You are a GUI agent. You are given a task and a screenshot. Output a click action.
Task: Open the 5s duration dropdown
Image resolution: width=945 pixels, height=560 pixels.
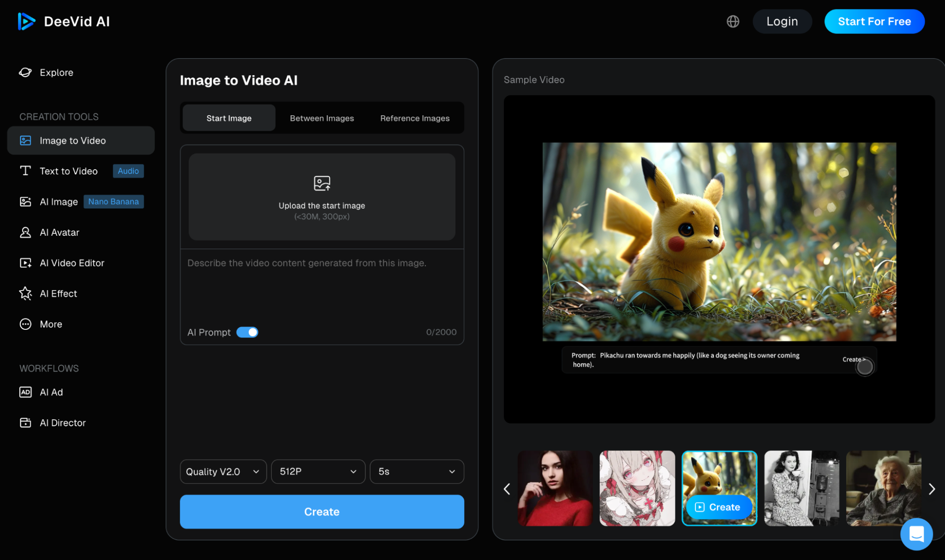416,471
